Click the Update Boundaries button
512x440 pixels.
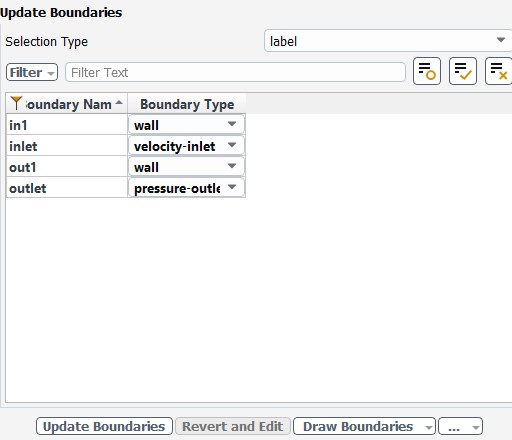[x=104, y=426]
